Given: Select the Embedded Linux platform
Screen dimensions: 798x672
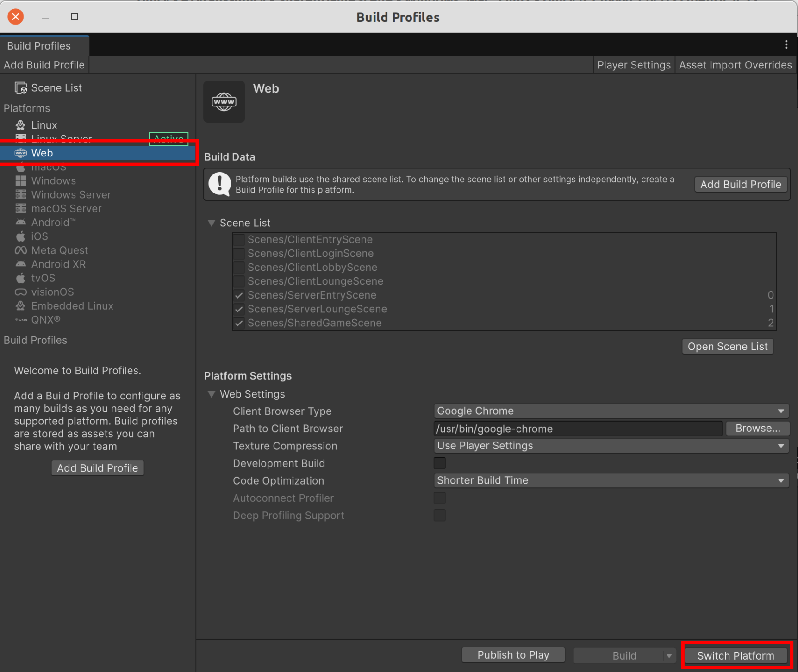Looking at the screenshot, I should tap(72, 305).
